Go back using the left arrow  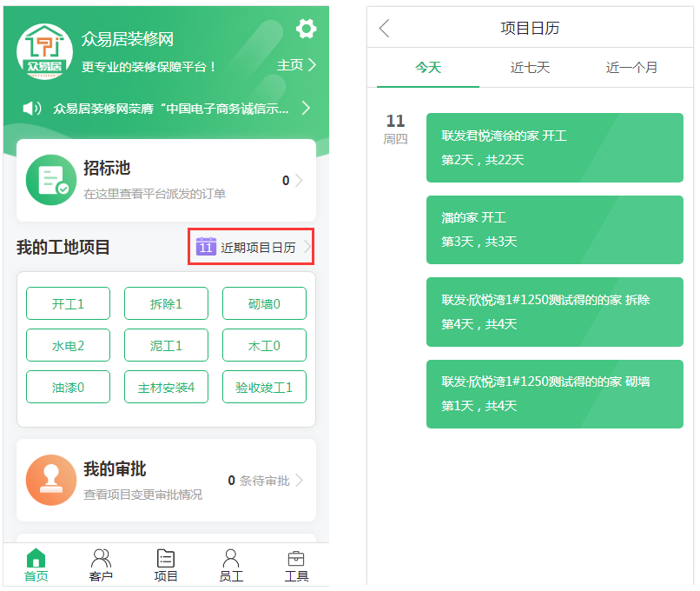click(385, 29)
